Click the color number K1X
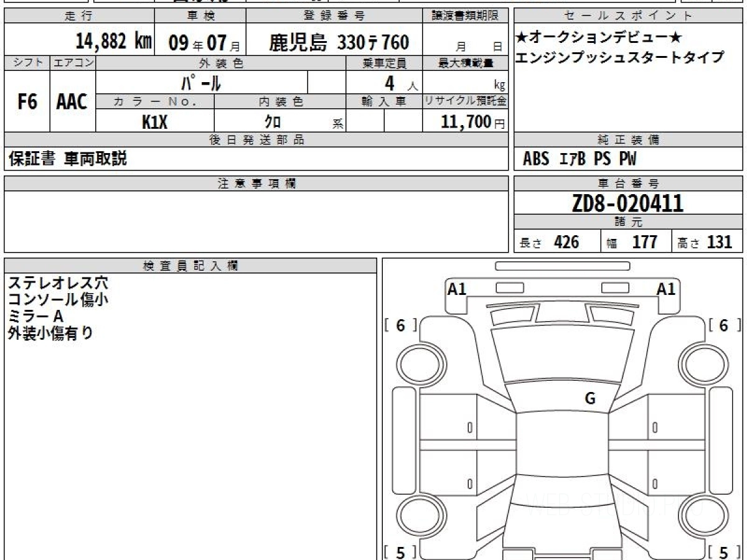 [155, 122]
